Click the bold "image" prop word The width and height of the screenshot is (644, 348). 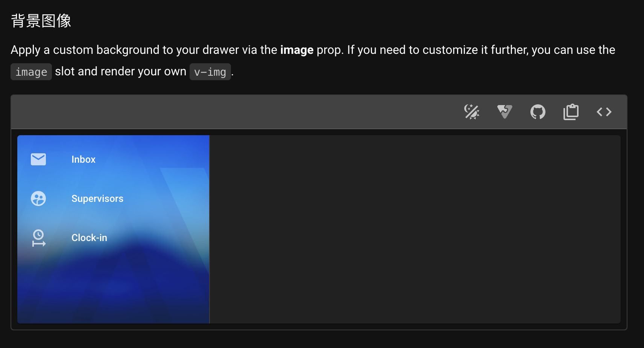click(296, 50)
